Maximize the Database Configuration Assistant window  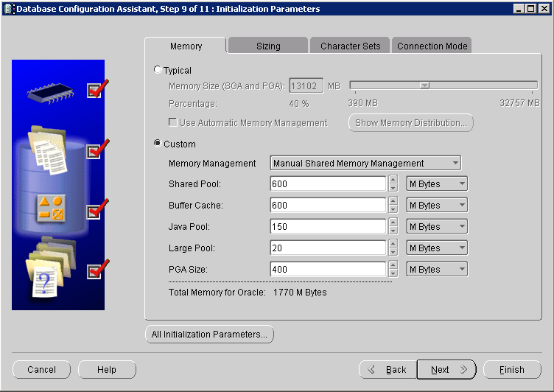tap(531, 9)
